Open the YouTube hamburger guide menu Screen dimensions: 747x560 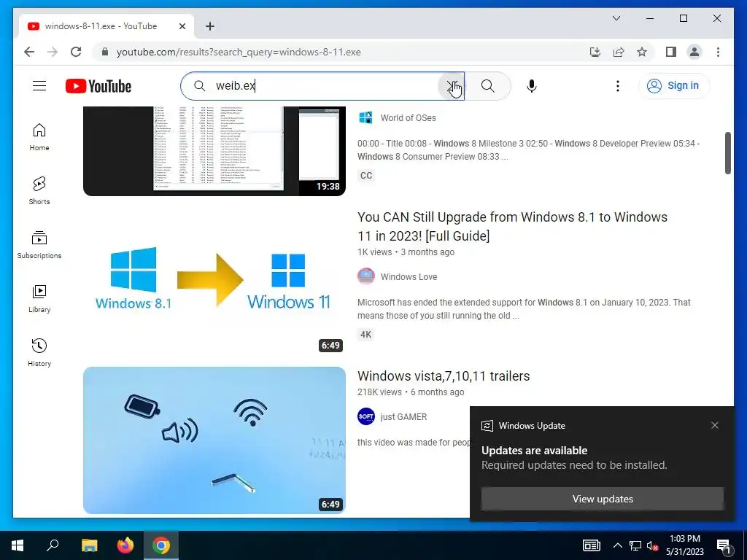click(x=39, y=86)
